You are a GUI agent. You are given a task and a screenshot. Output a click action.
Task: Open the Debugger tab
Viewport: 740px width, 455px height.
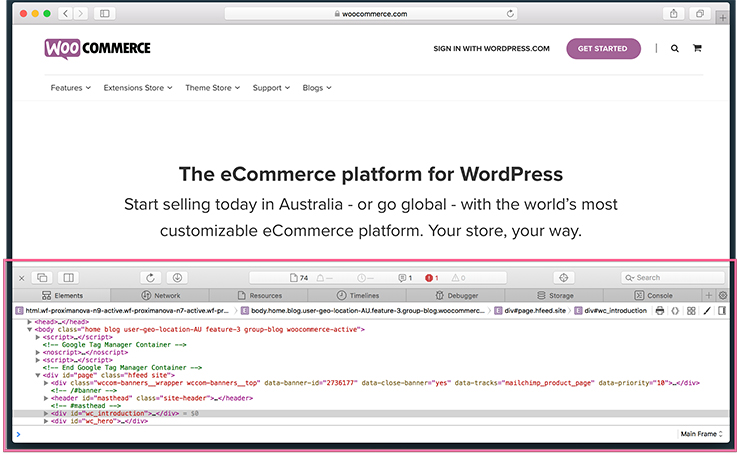click(x=456, y=295)
